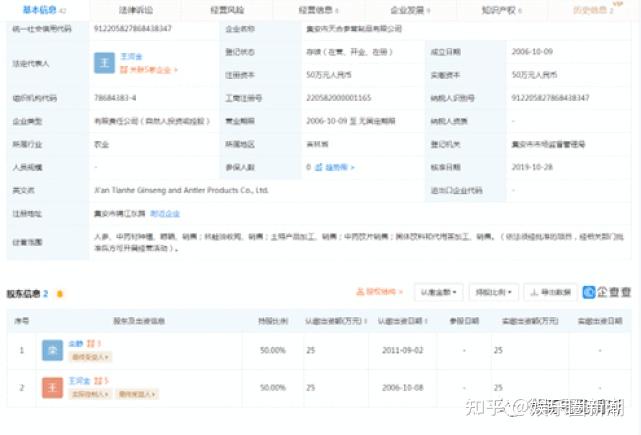Select the 50万元人民币 value beside 注册资本
The image size is (641, 435).
(x=329, y=75)
